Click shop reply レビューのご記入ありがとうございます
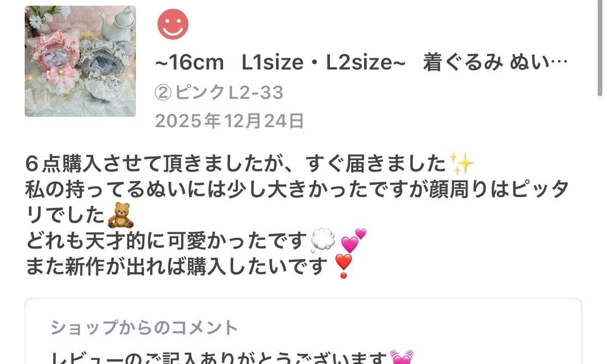The height and width of the screenshot is (364, 607). point(219,357)
